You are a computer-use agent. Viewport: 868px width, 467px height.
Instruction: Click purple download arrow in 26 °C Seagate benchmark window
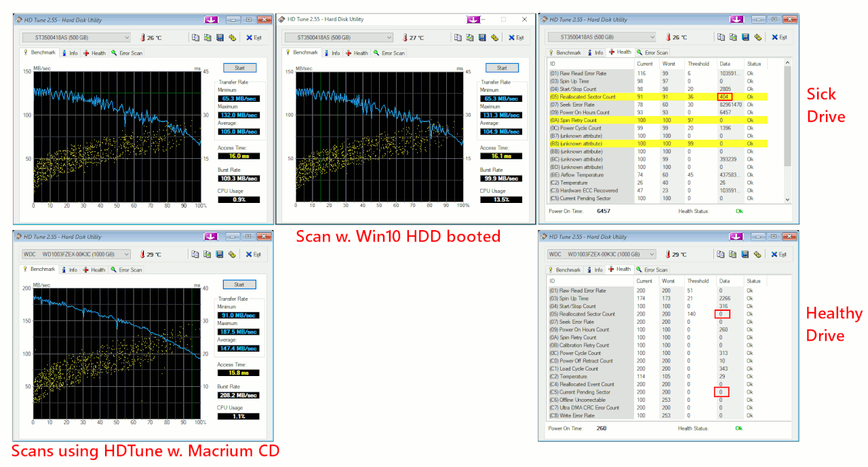coord(211,20)
